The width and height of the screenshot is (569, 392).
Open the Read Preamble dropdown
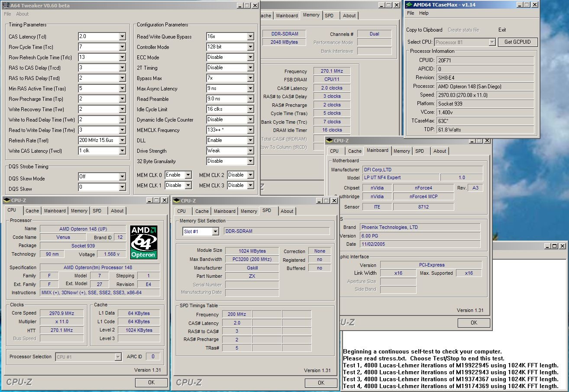click(x=250, y=99)
